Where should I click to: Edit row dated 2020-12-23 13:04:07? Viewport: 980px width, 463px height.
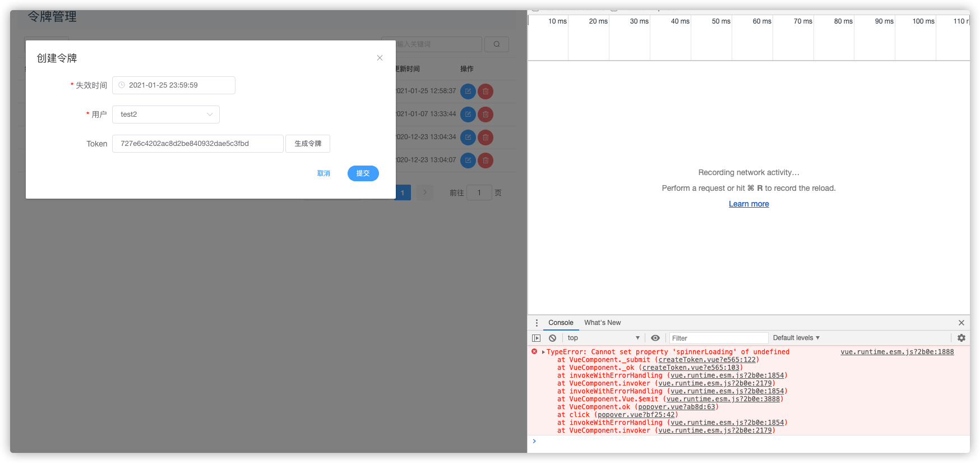click(468, 161)
